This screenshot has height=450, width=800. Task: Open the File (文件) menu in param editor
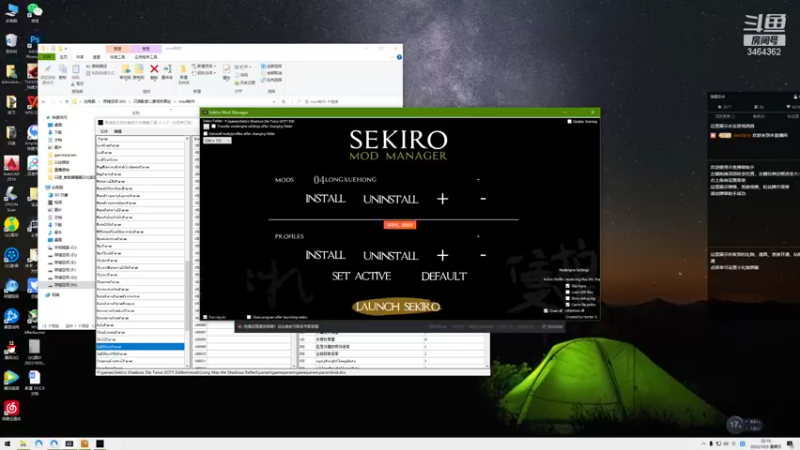point(104,131)
